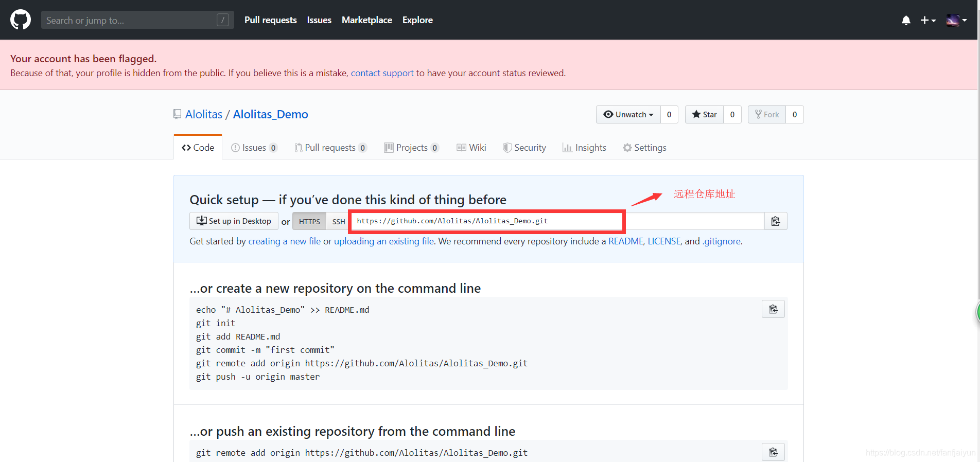View the watchers count next to Unwatch
This screenshot has height=462, width=980.
[669, 114]
